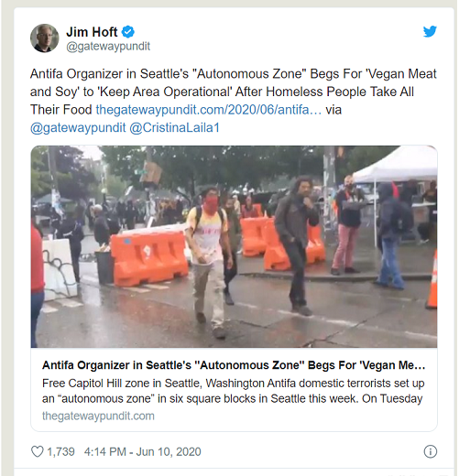Click the word 'via' in the tweet text
Image resolution: width=459 pixels, height=476 pixels.
[x=333, y=110]
